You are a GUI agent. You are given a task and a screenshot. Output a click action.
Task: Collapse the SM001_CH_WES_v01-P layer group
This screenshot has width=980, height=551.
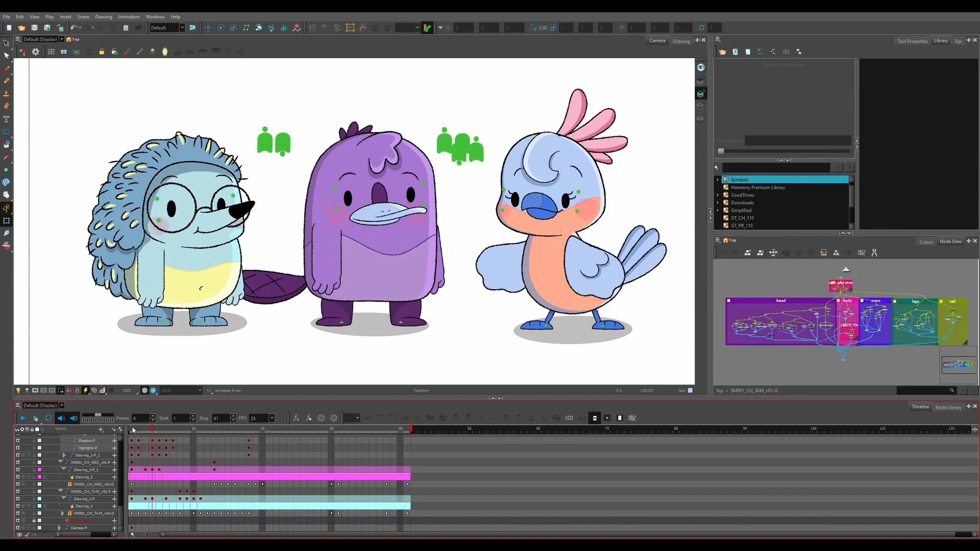point(60,462)
